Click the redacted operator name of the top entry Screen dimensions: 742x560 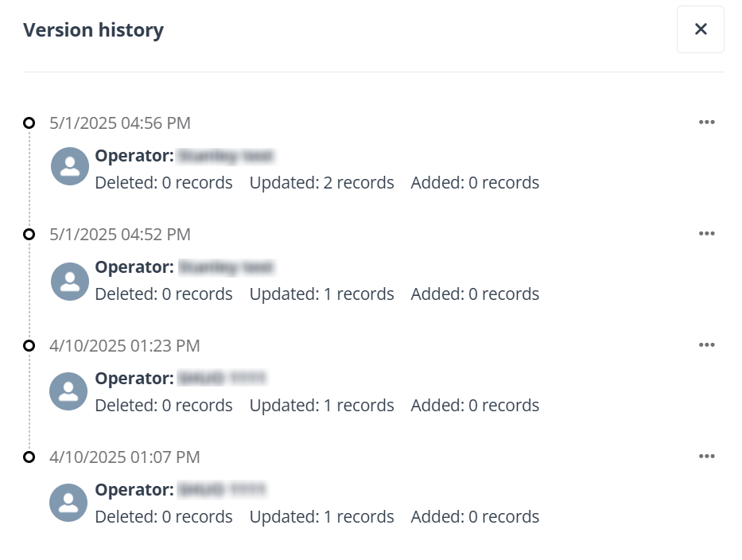227,156
